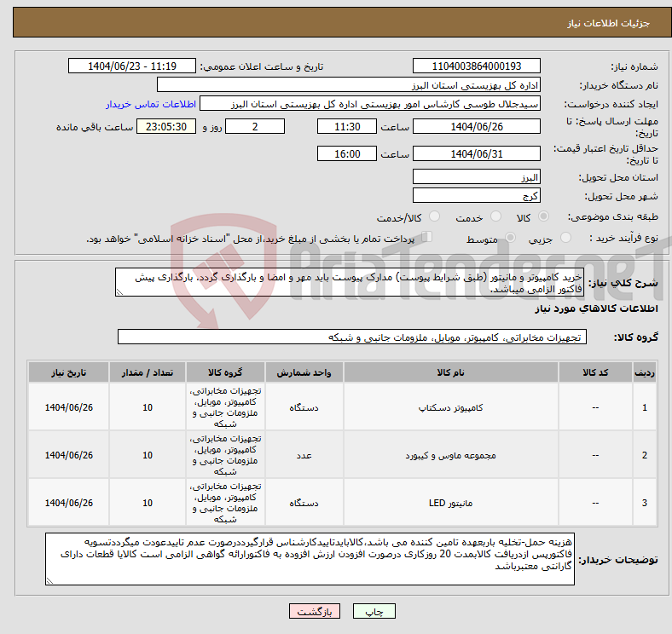Click quantity 10 in the mouse and keyboard row

tap(148, 455)
